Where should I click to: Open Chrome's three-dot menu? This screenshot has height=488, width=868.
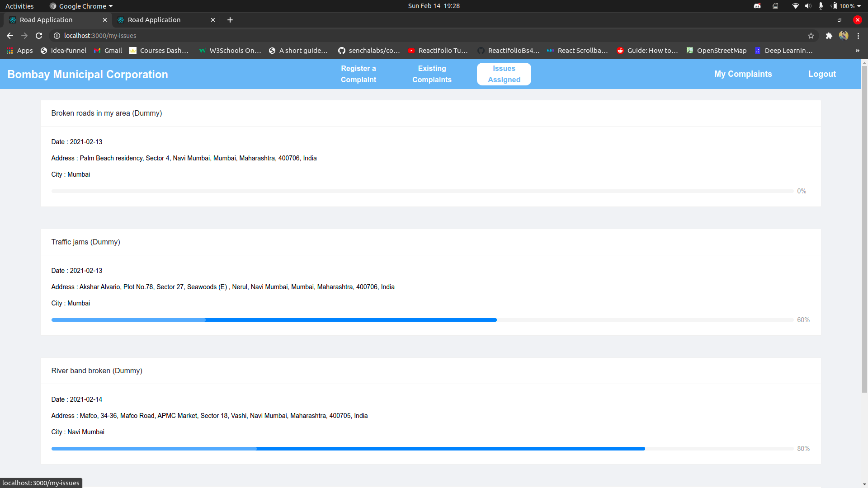point(858,36)
